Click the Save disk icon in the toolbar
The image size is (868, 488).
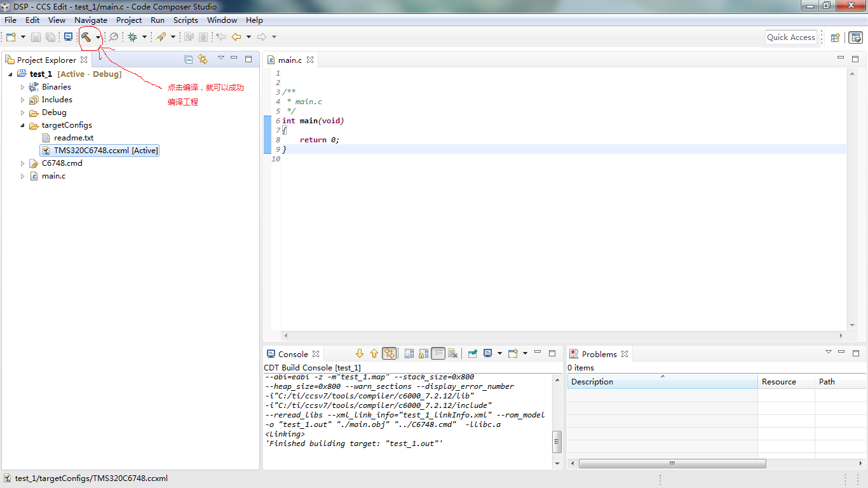[x=36, y=37]
